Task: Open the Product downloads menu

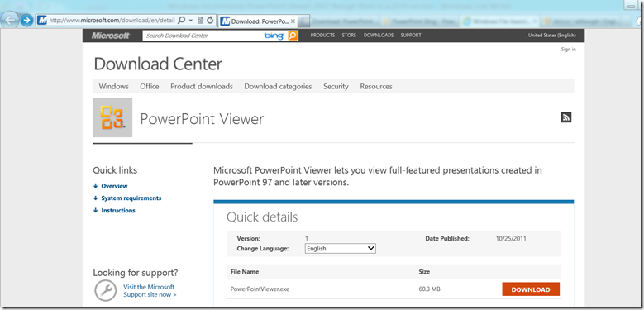Action: coord(202,87)
